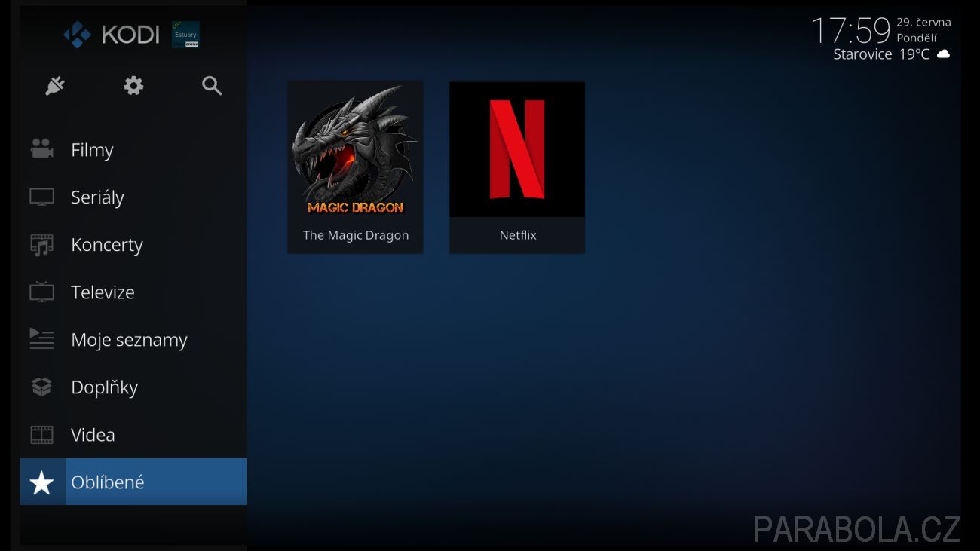Click the cloud weather icon

click(x=943, y=54)
